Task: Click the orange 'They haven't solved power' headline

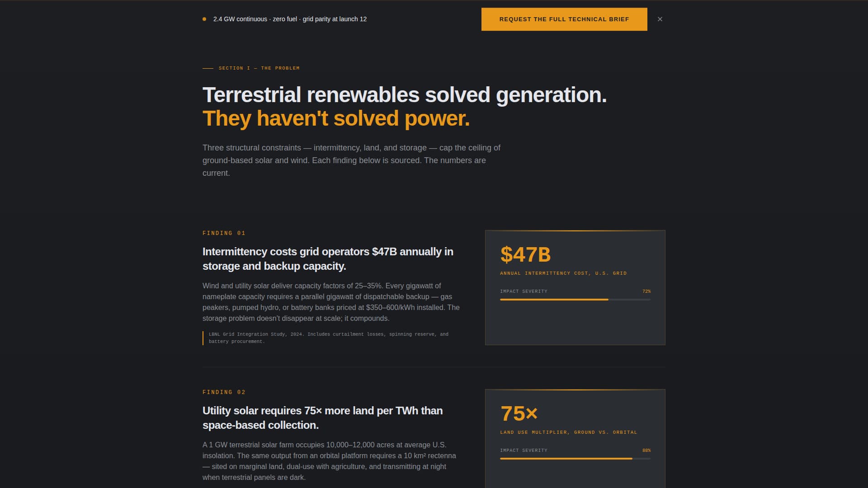Action: pyautogui.click(x=336, y=118)
